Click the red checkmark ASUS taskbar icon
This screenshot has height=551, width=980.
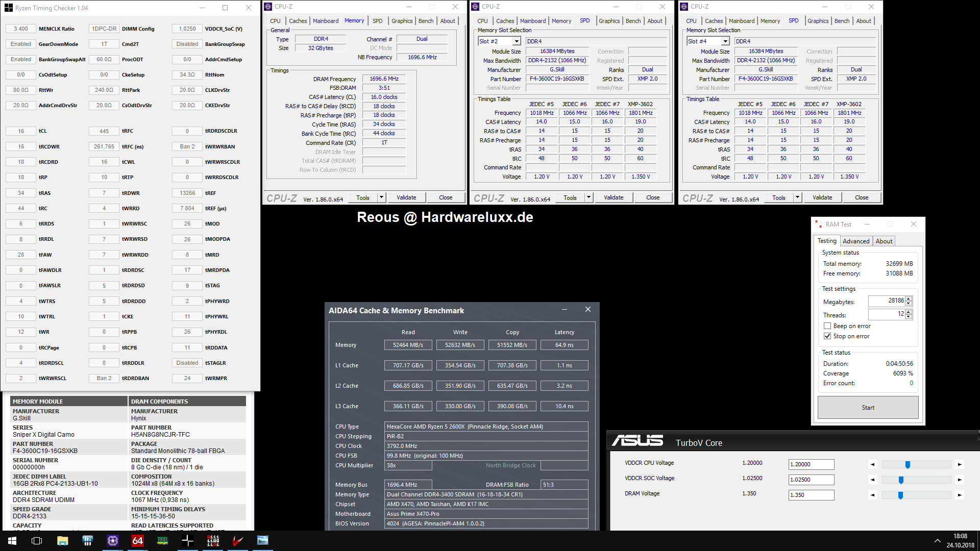coord(238,541)
